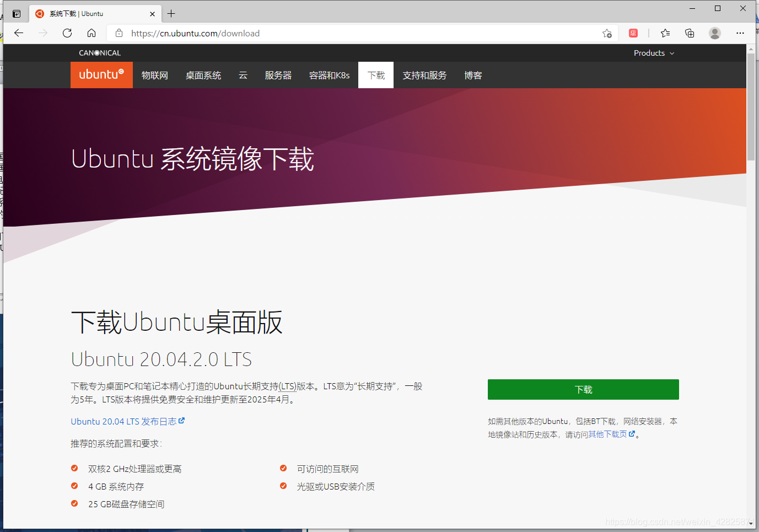Screen dimensions: 759x532
Task: Go to the browser Home icon
Action: tap(91, 33)
